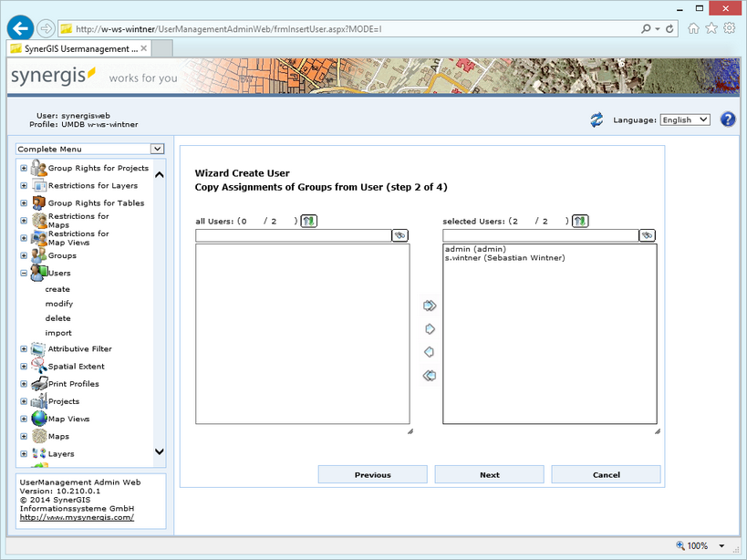The height and width of the screenshot is (560, 747).
Task: Click the Next button
Action: click(489, 474)
